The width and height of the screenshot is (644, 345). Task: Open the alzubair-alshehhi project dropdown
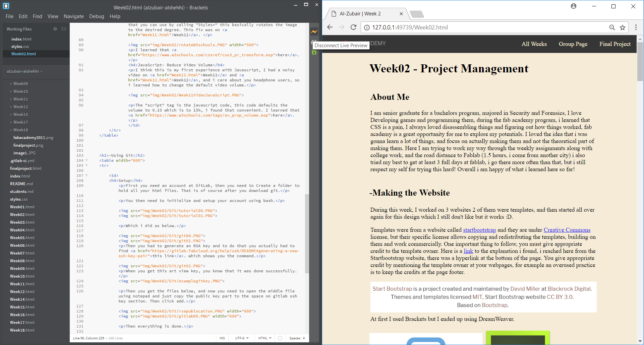pos(24,71)
